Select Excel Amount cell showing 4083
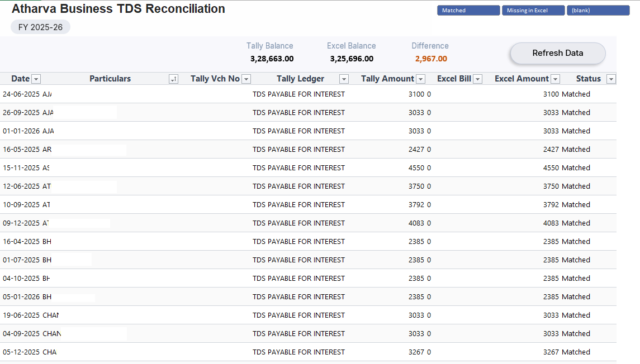Image resolution: width=640 pixels, height=364 pixels. tap(551, 223)
